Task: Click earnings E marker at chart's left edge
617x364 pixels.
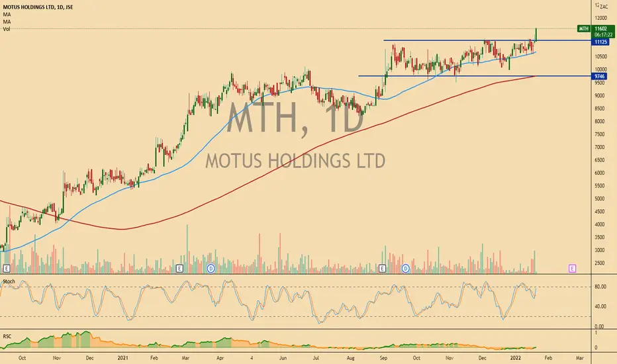Action: [x=7, y=269]
